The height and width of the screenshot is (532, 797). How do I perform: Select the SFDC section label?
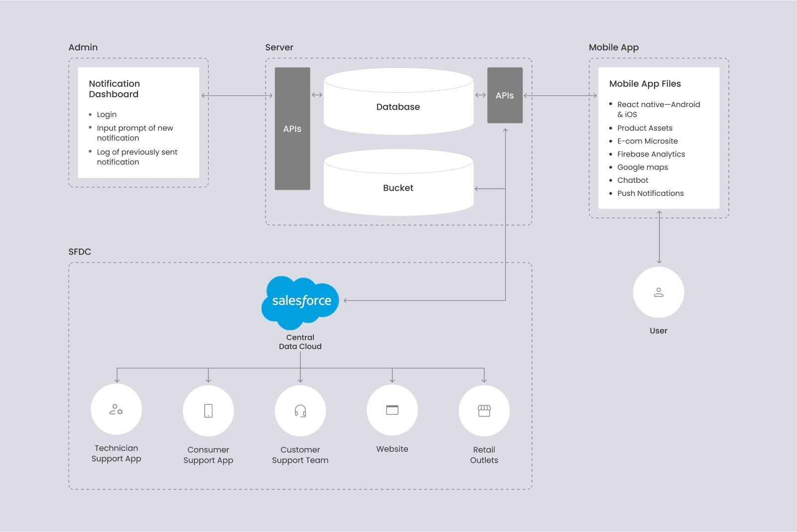(80, 252)
